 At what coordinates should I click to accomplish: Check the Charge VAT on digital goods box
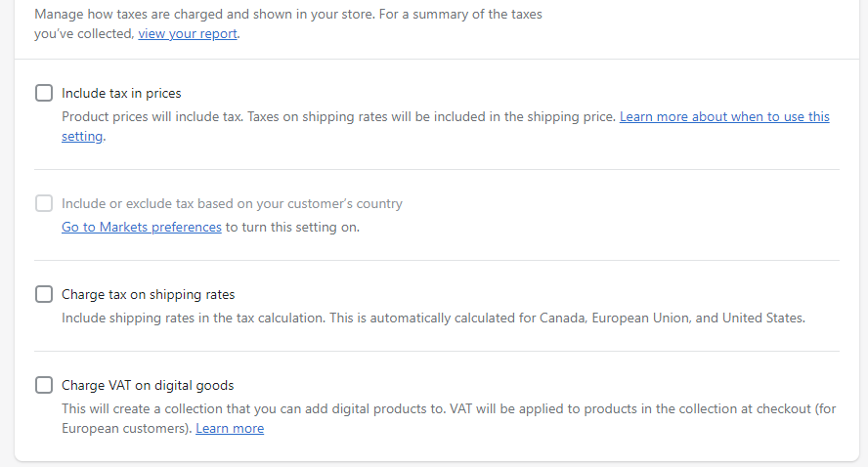tap(44, 385)
